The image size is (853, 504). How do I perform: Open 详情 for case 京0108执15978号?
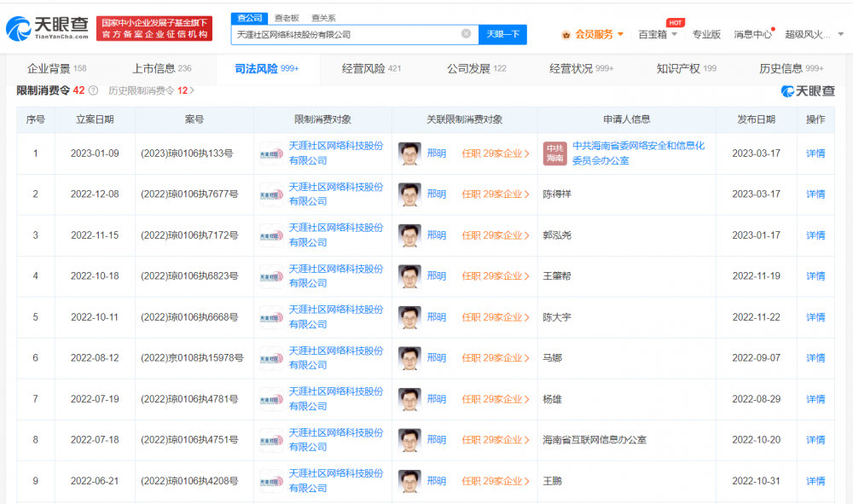[815, 358]
